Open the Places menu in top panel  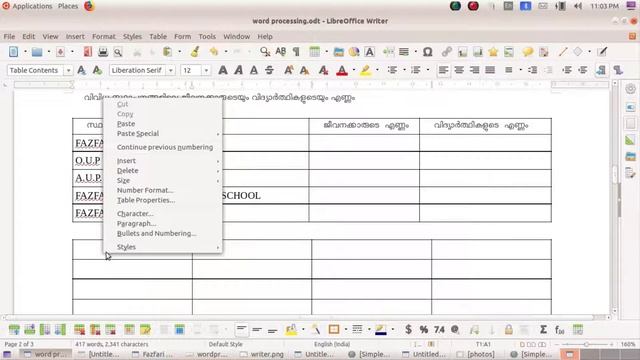[x=68, y=6]
